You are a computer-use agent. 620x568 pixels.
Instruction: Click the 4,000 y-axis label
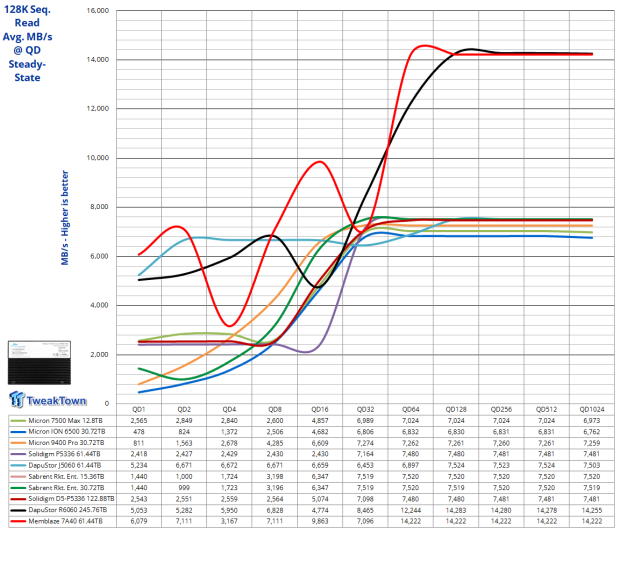click(99, 305)
